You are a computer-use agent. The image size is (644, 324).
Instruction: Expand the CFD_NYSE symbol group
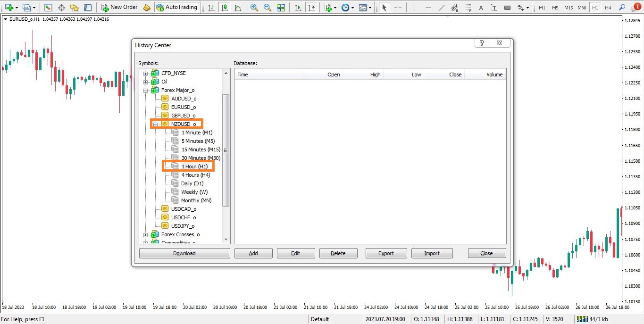pyautogui.click(x=146, y=74)
